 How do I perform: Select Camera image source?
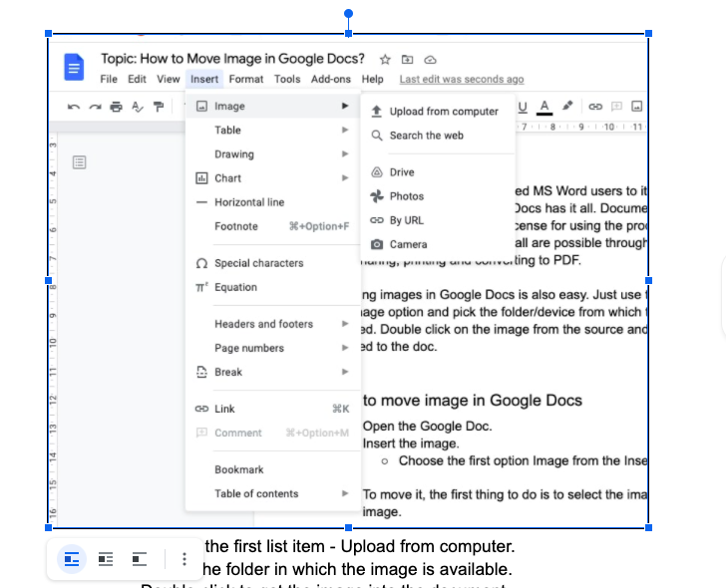pyautogui.click(x=438, y=244)
